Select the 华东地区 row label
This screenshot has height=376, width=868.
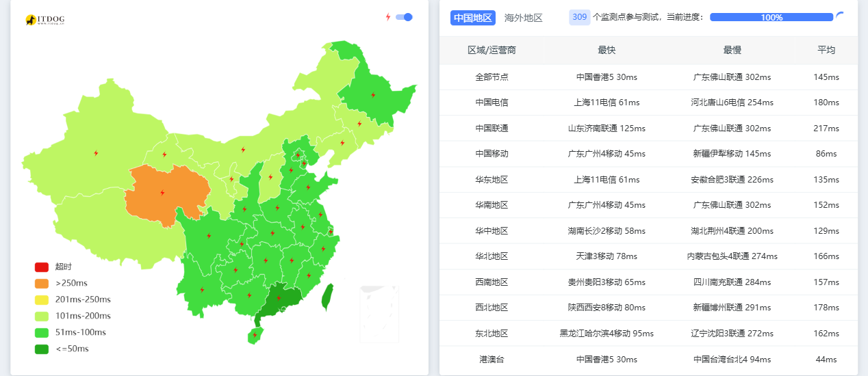coord(492,180)
